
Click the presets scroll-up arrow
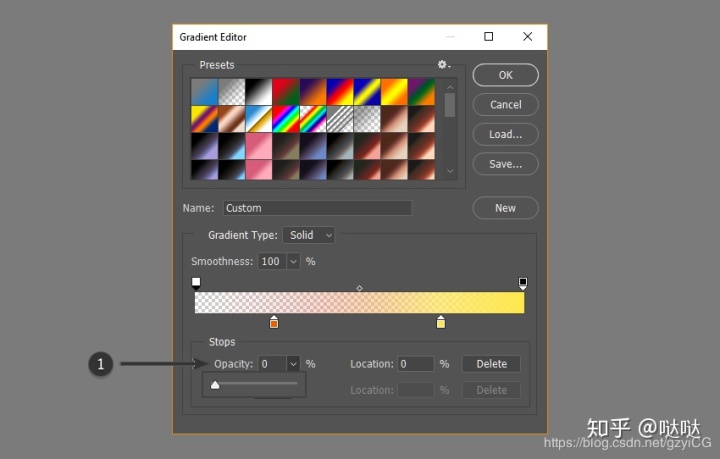pyautogui.click(x=450, y=87)
